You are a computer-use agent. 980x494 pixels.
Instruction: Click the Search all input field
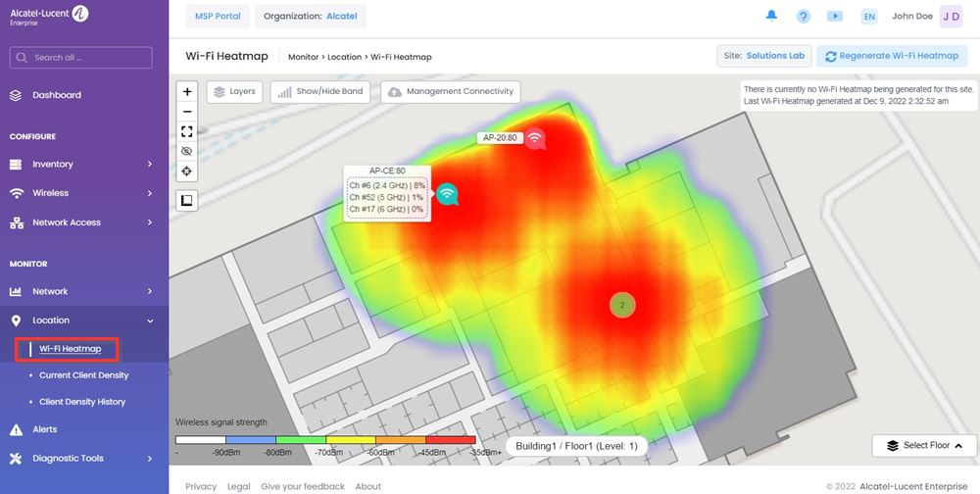click(x=80, y=58)
